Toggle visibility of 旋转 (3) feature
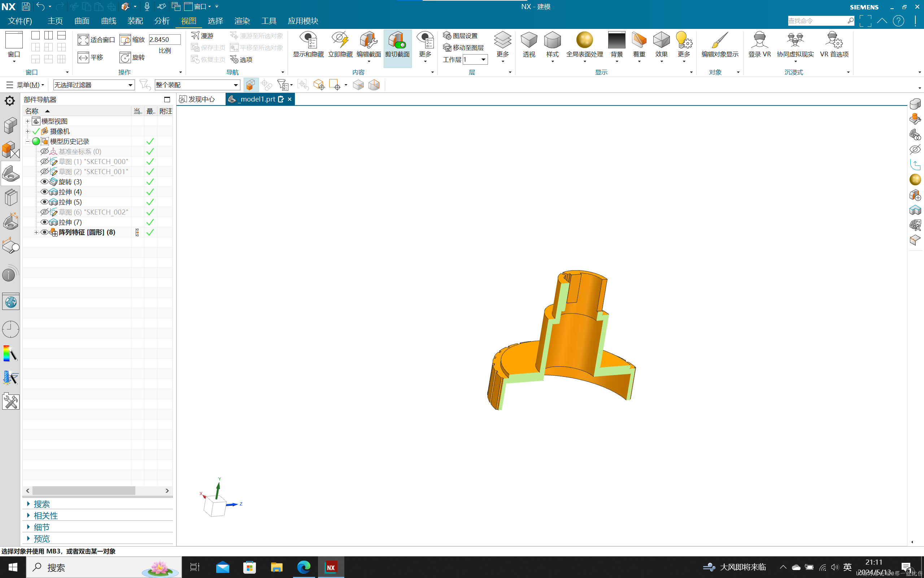924x578 pixels. [44, 182]
